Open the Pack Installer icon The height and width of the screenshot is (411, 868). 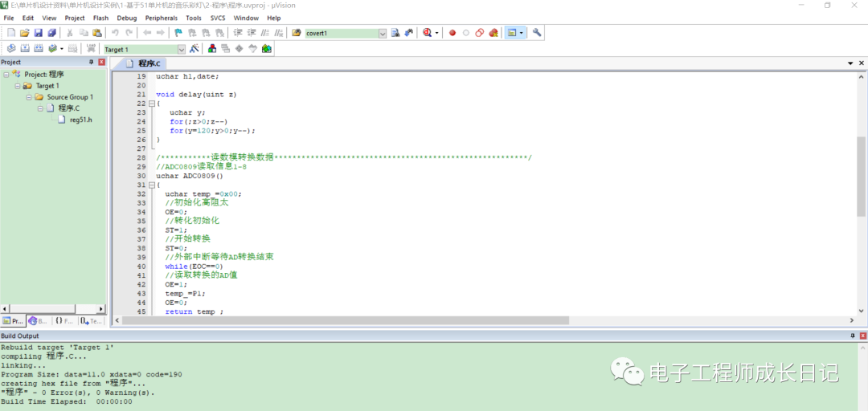[267, 49]
